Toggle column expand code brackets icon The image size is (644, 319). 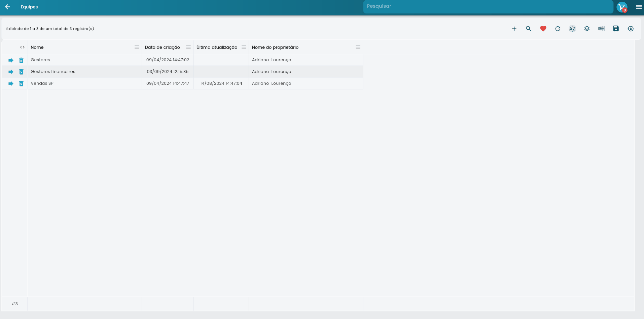22,47
